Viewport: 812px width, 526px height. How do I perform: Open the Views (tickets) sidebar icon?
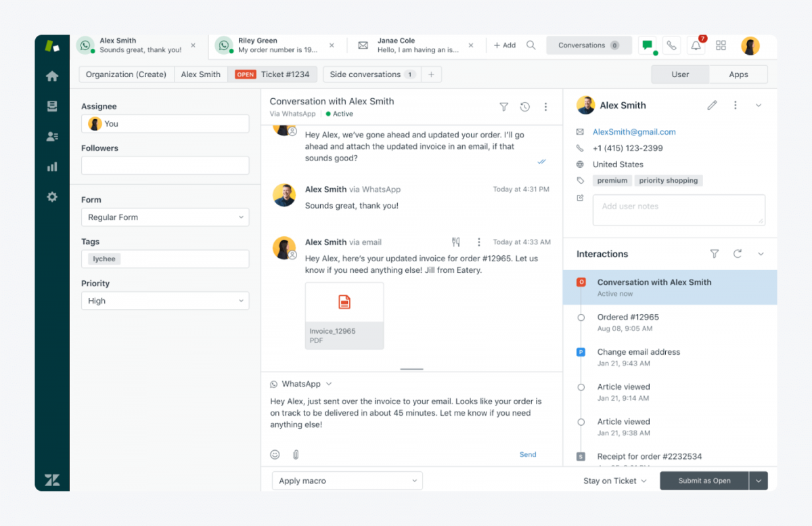pos(52,106)
